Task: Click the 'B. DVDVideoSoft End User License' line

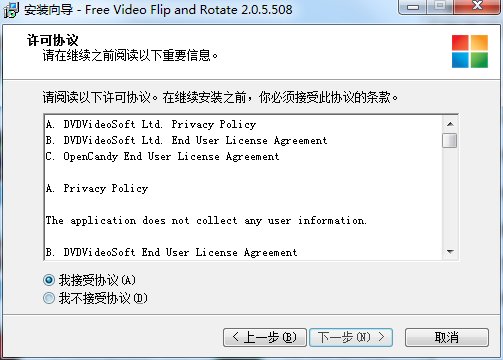Action: 171,253
